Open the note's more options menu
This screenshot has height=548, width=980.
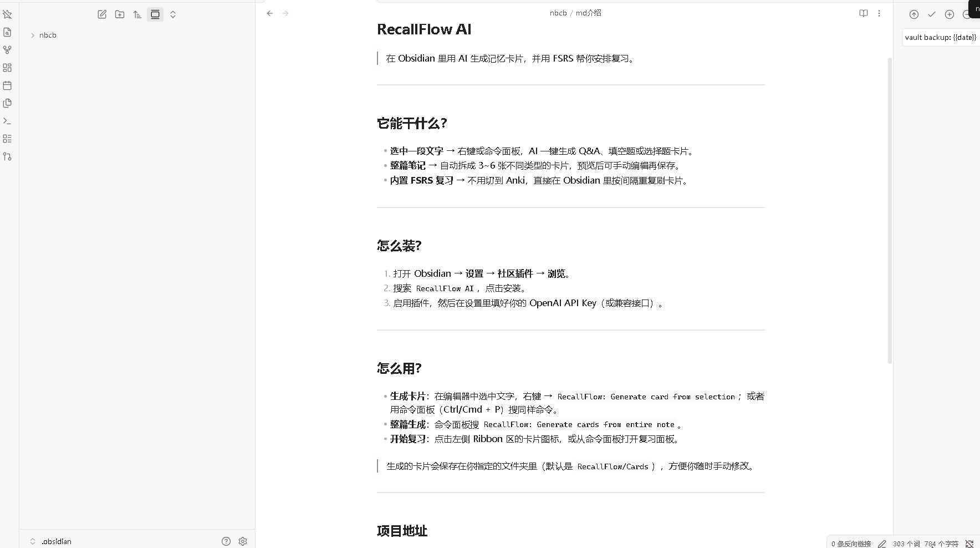tap(879, 13)
